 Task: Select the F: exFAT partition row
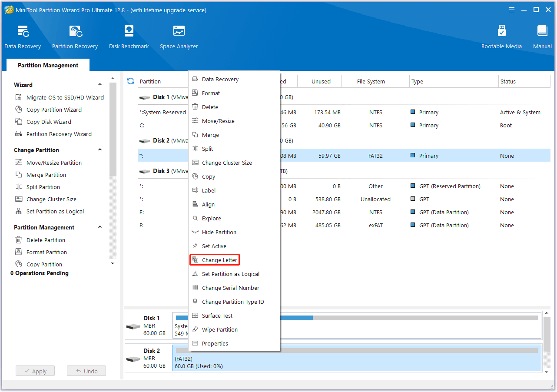click(x=344, y=225)
